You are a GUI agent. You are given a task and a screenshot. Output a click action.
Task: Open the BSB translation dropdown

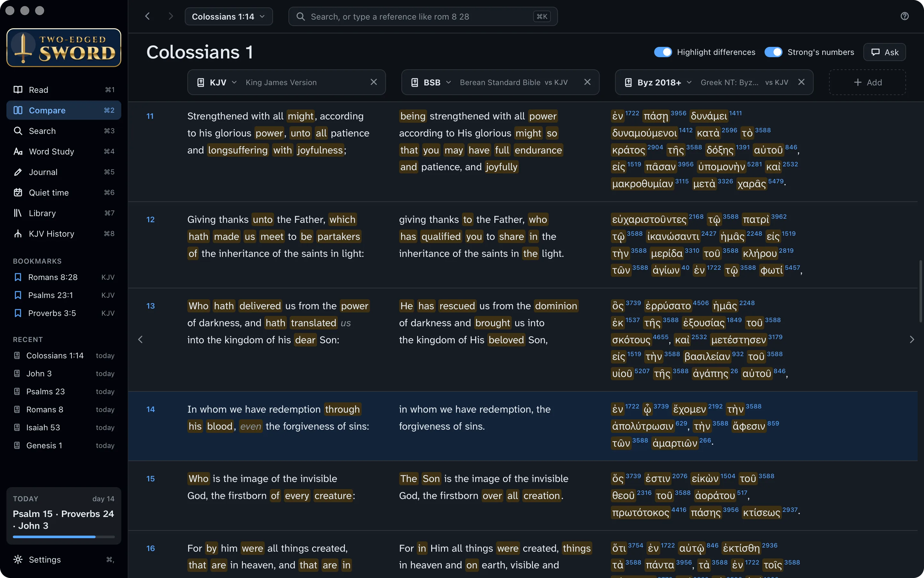432,82
